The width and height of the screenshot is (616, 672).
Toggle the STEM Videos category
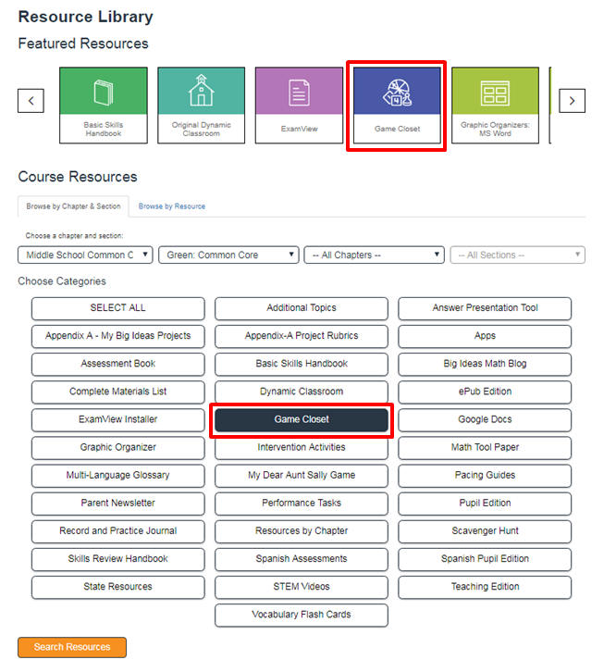302,587
